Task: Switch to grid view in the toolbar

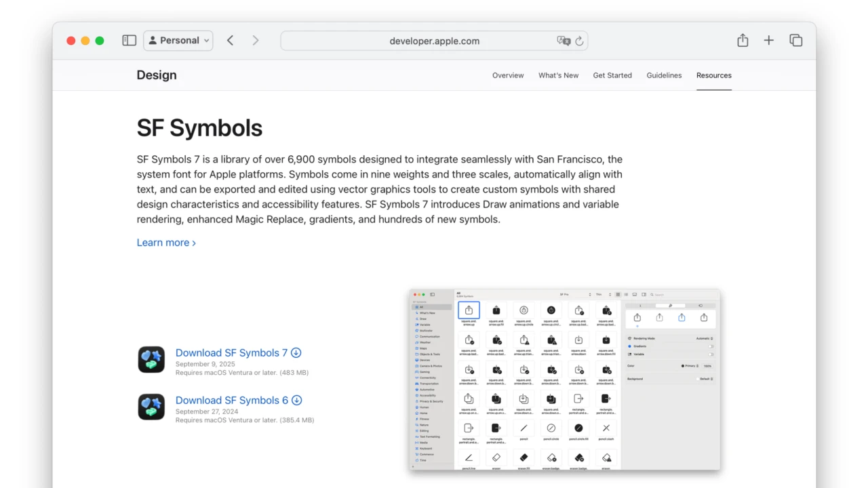Action: [x=619, y=293]
